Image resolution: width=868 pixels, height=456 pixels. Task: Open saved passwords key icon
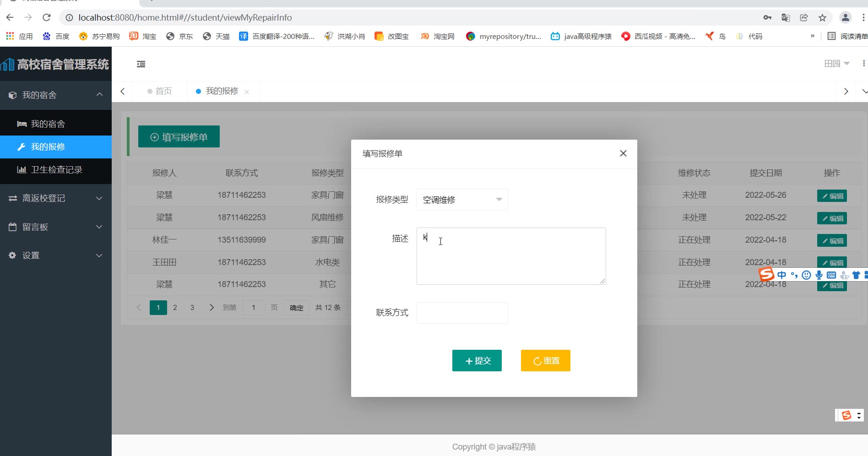tap(767, 17)
